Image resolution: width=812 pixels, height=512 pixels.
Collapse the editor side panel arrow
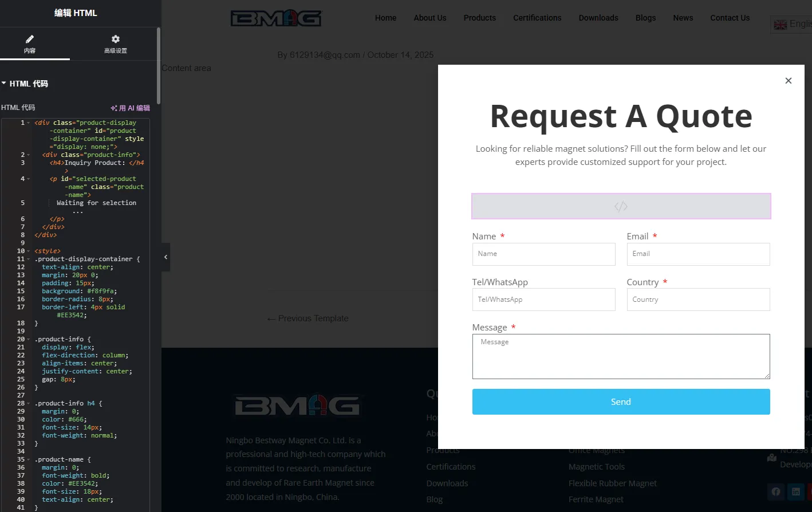coord(165,257)
